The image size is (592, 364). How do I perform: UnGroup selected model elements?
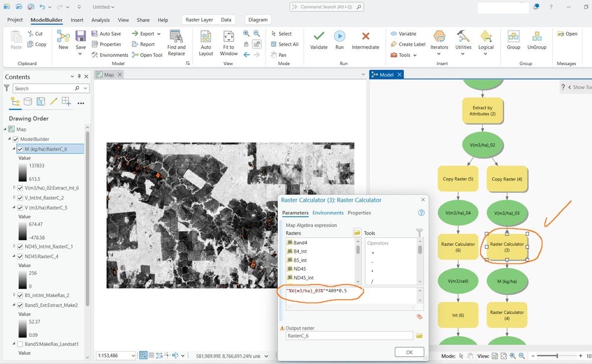coord(537,40)
